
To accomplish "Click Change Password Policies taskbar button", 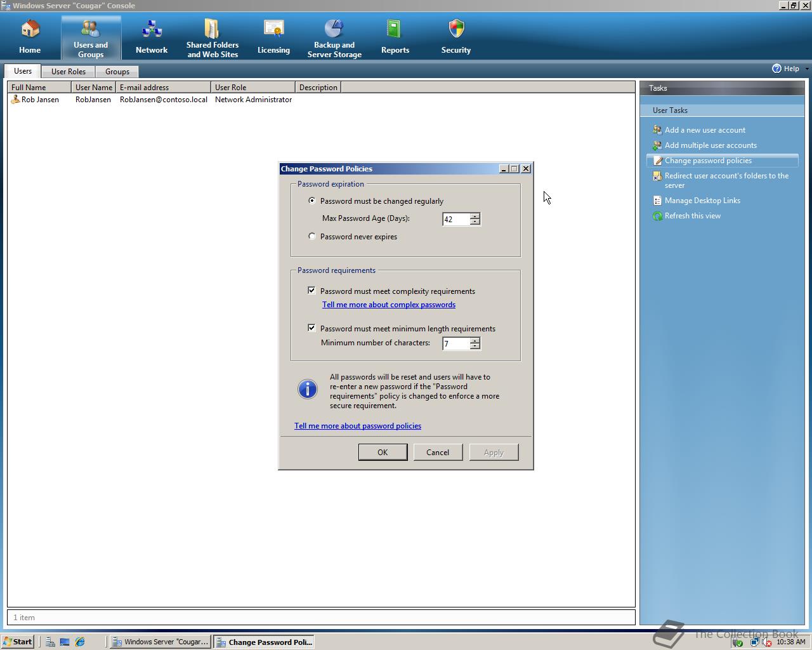I will coord(264,642).
